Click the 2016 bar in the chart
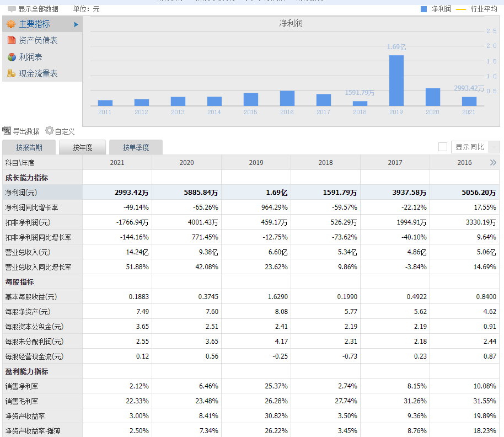Viewport: 504px width, 437px height. pos(287,98)
